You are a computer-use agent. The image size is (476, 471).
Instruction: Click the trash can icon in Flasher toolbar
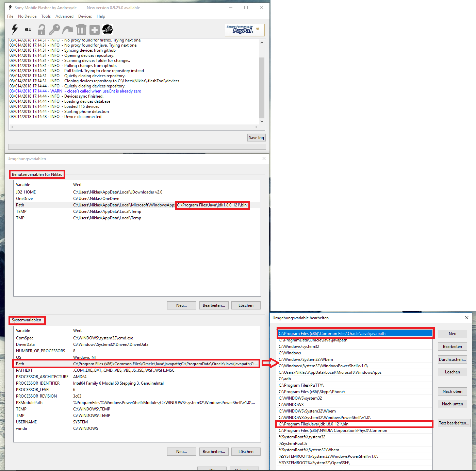point(81,30)
